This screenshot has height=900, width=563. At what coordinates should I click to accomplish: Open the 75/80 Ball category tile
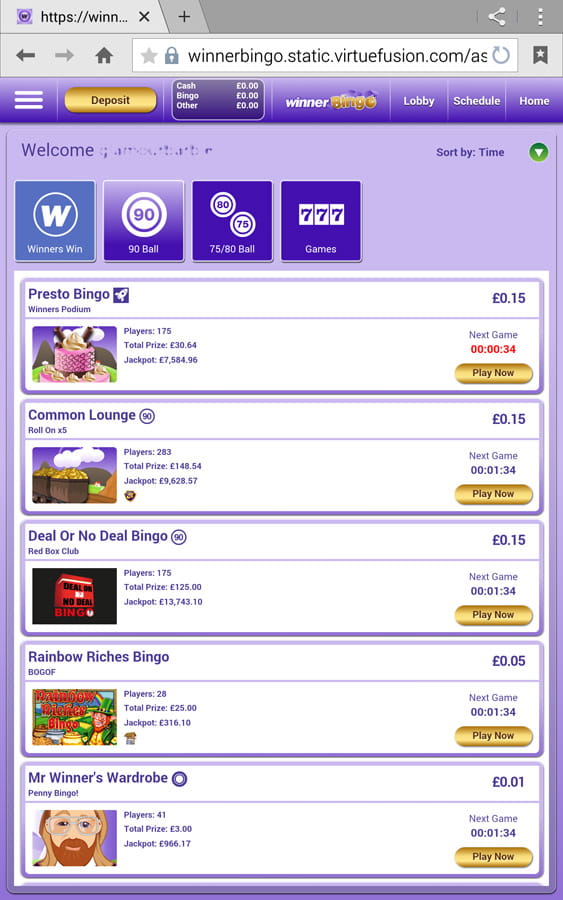point(232,221)
